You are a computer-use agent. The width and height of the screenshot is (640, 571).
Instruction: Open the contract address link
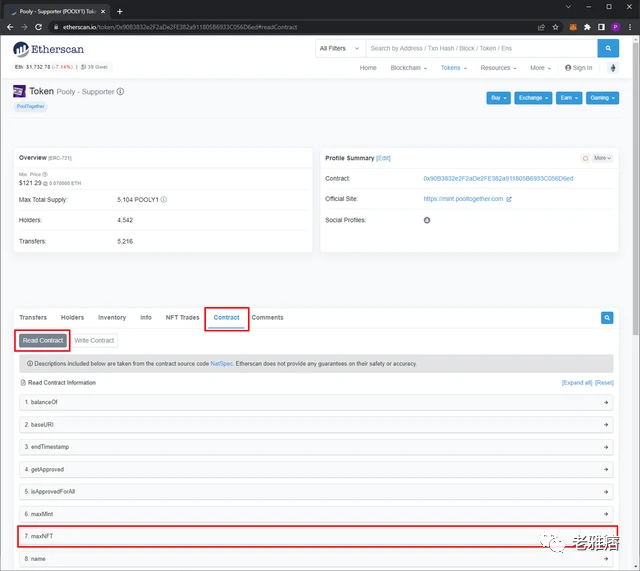pos(498,178)
